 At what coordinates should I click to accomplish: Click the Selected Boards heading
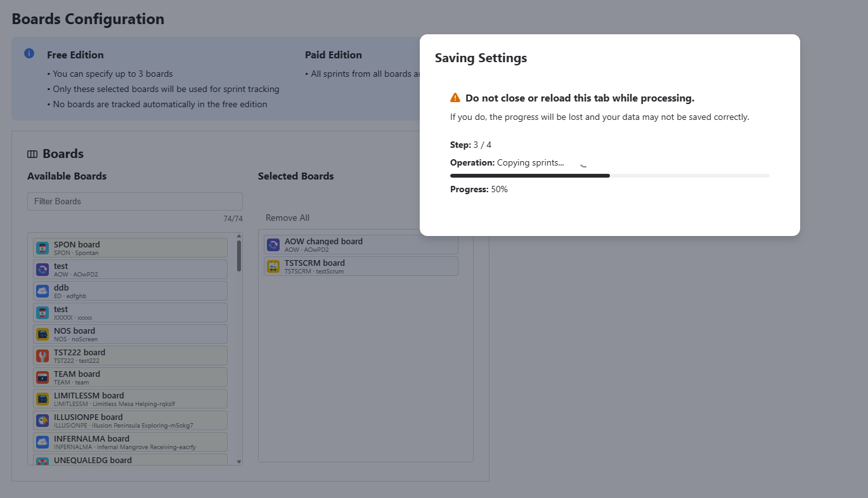(x=296, y=176)
